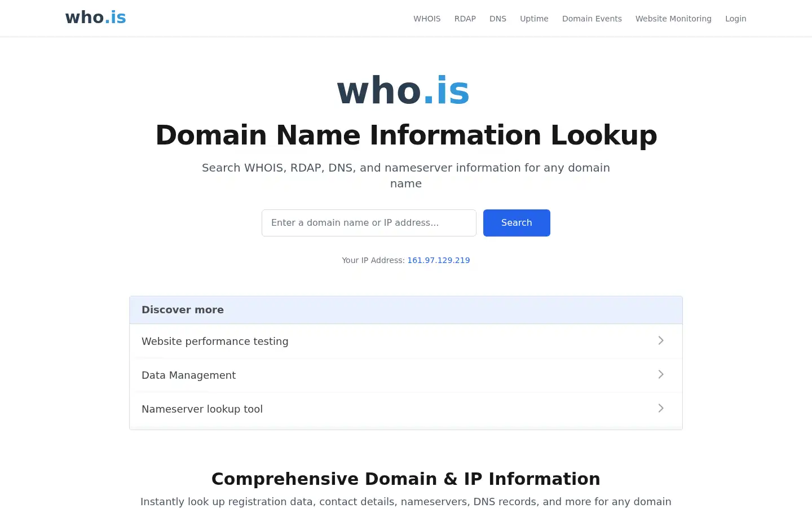Open the Data Management row
812x508 pixels.
(x=406, y=375)
